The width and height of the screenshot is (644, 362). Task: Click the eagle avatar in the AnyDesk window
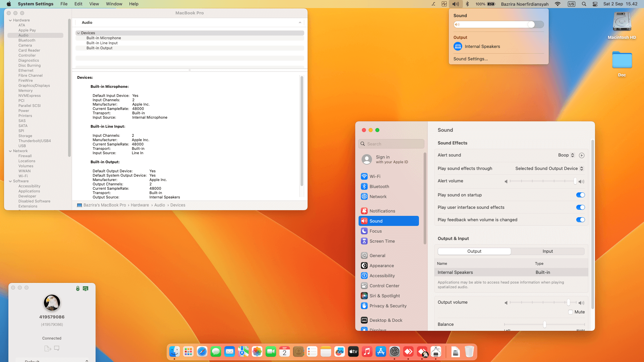(52, 303)
